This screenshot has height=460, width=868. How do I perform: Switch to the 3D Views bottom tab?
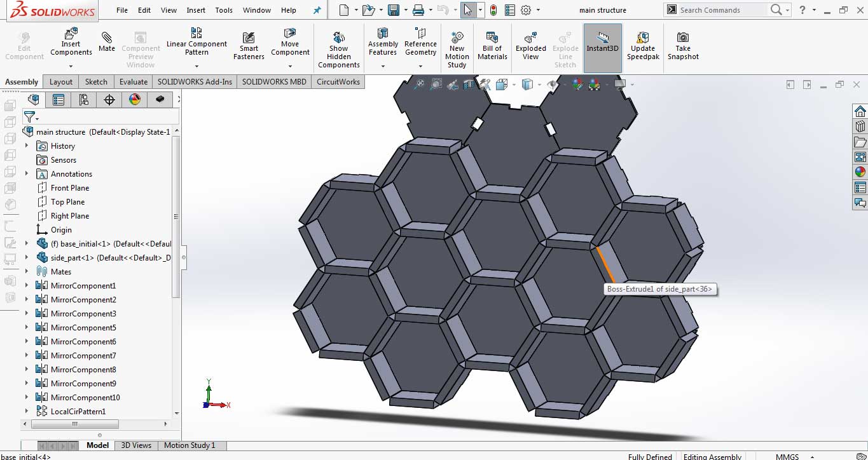pos(136,445)
